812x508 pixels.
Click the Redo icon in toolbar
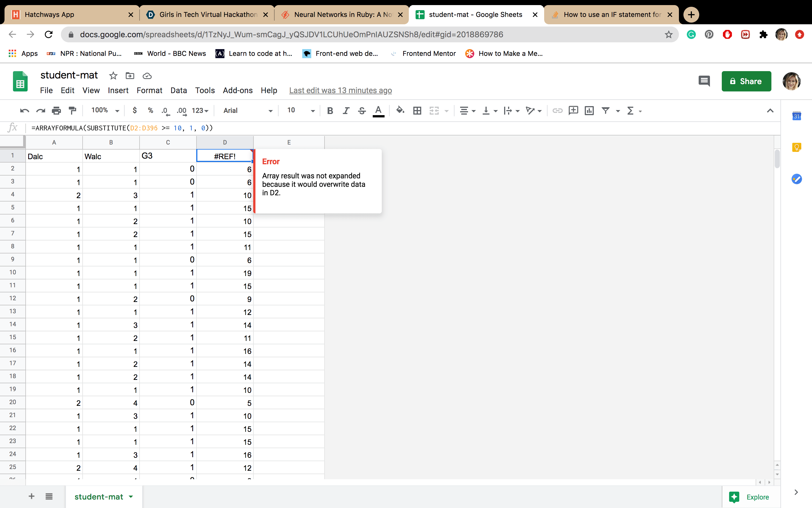41,111
